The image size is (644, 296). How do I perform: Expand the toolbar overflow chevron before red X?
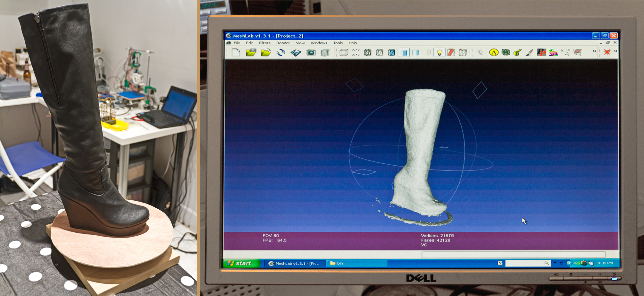coord(595,51)
